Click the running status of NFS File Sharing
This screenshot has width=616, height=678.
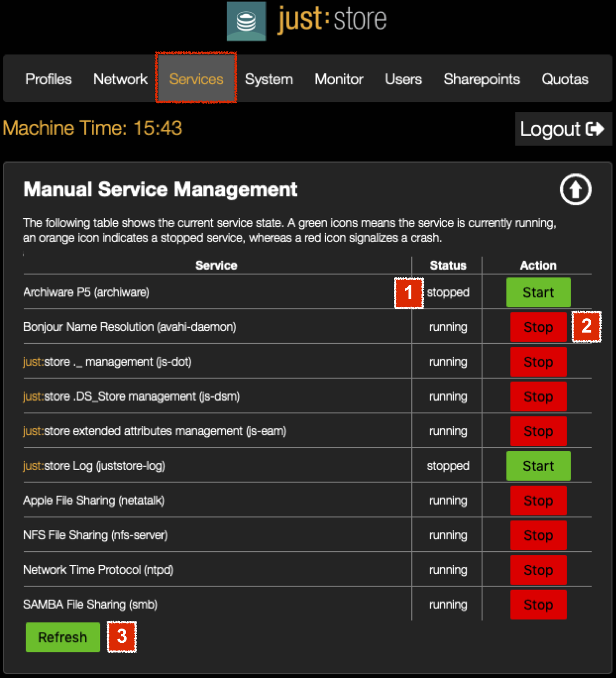pyautogui.click(x=448, y=536)
